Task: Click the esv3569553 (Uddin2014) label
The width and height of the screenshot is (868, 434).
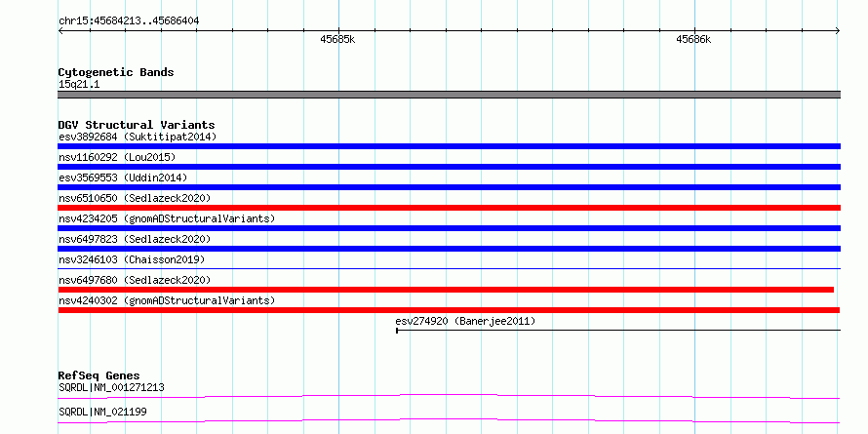Action: 123,178
